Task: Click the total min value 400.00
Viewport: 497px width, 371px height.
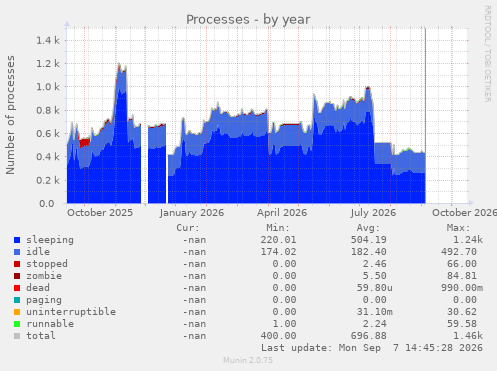Action: tap(278, 336)
